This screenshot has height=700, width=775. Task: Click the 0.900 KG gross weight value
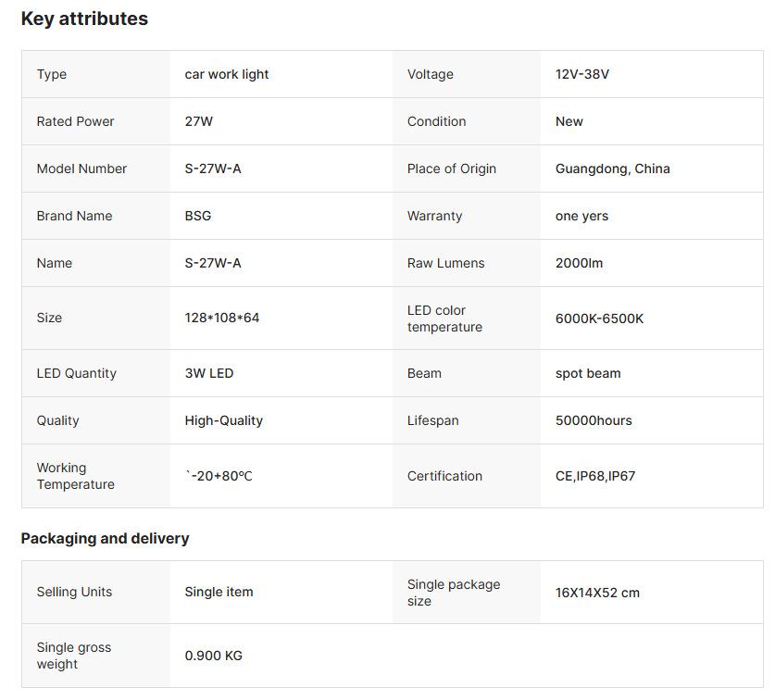pyautogui.click(x=214, y=656)
